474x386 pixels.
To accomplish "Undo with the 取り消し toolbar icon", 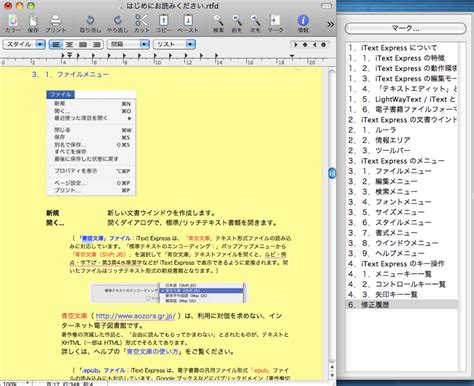I will coord(90,23).
